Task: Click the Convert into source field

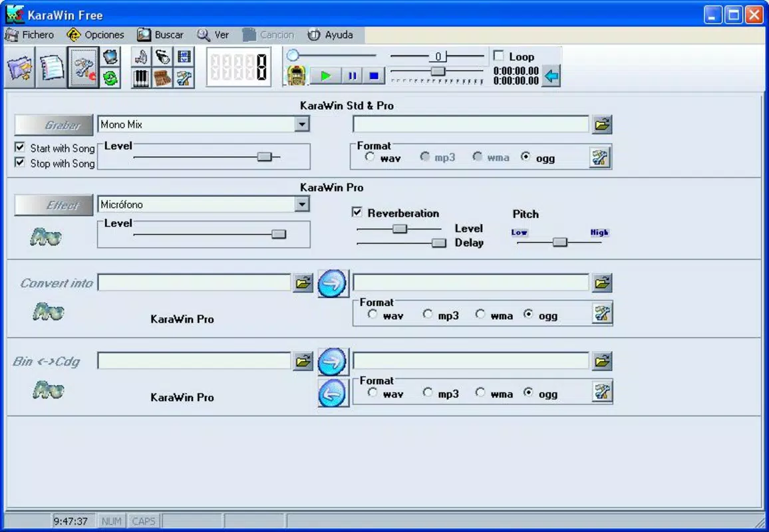Action: (x=194, y=283)
